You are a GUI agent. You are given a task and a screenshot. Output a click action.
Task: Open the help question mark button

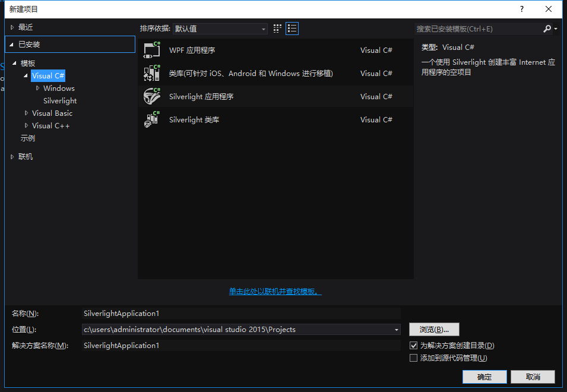tap(521, 9)
